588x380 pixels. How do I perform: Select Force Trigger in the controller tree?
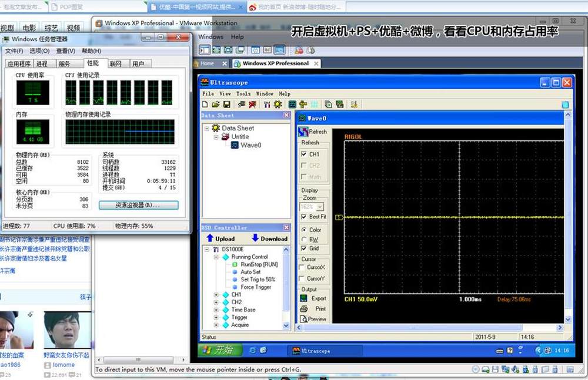(x=256, y=287)
